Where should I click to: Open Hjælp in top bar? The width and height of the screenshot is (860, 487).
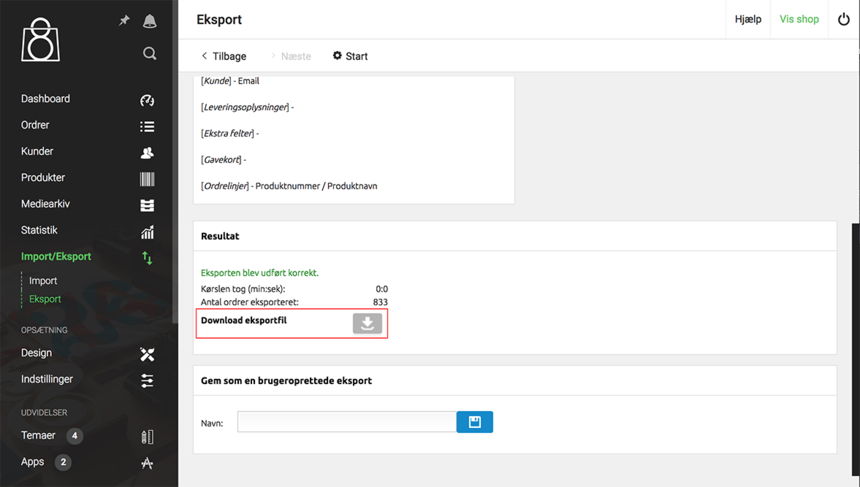click(x=748, y=19)
